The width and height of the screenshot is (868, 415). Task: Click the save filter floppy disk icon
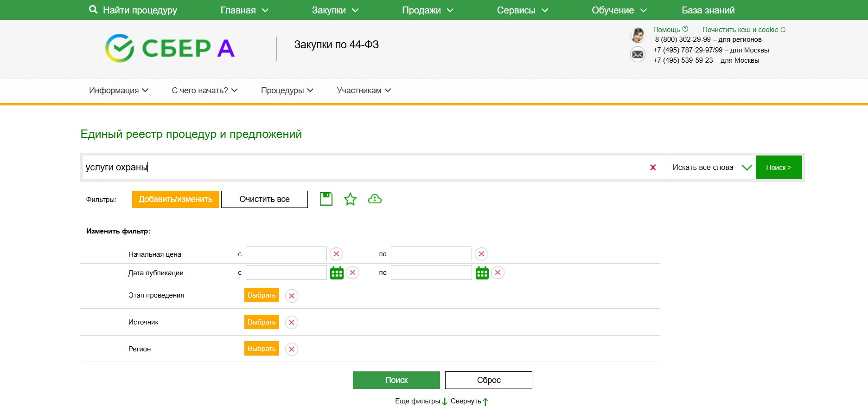pyautogui.click(x=326, y=199)
